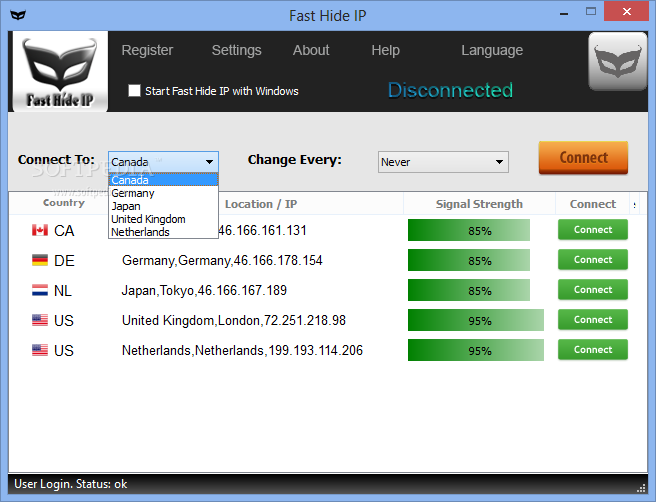This screenshot has height=502, width=656.
Task: Click the NL country code text
Action: (x=63, y=291)
